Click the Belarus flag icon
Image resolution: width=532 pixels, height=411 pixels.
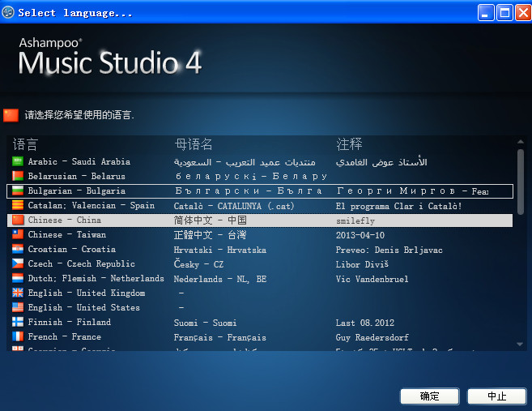pyautogui.click(x=18, y=176)
